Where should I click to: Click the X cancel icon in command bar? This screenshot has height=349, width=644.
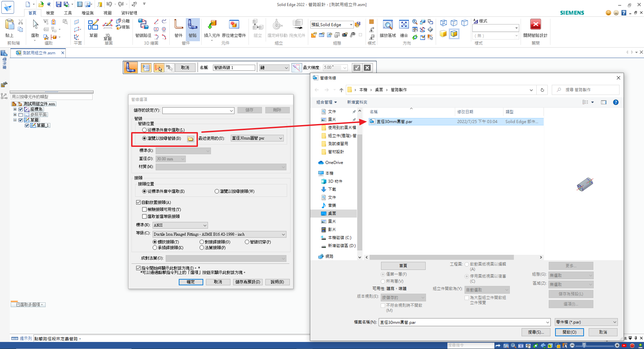[x=367, y=68]
